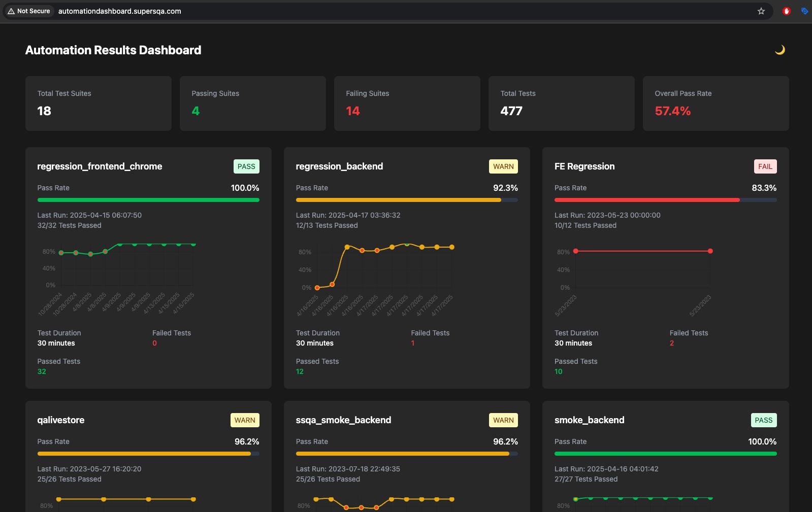This screenshot has width=812, height=512.
Task: Select the Failing Suites summary card
Action: coord(407,104)
